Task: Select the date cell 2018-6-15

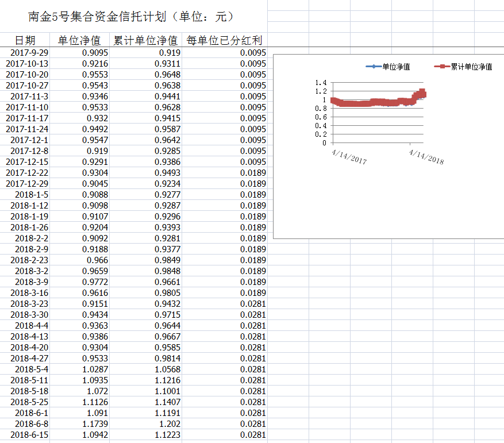Action: click(x=29, y=434)
